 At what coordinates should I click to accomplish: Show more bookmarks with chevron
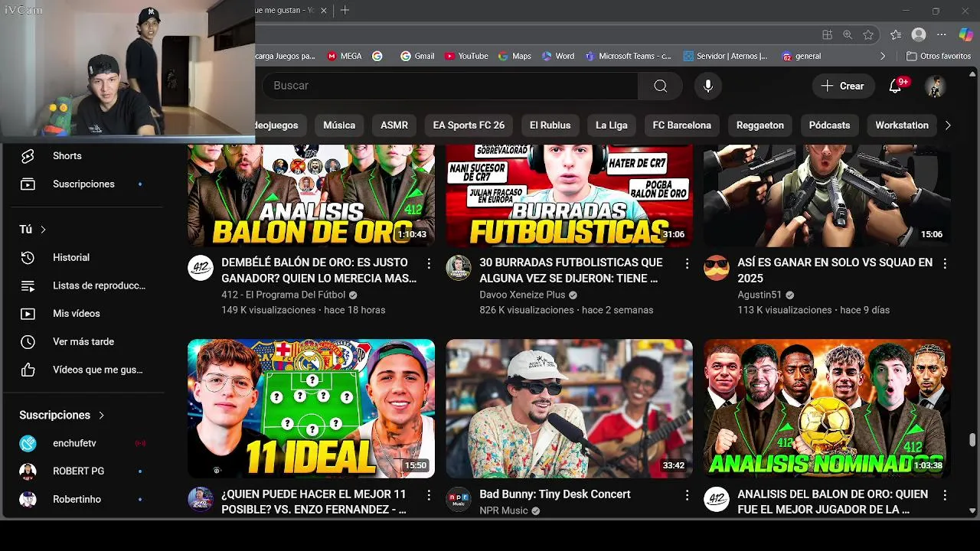click(883, 56)
